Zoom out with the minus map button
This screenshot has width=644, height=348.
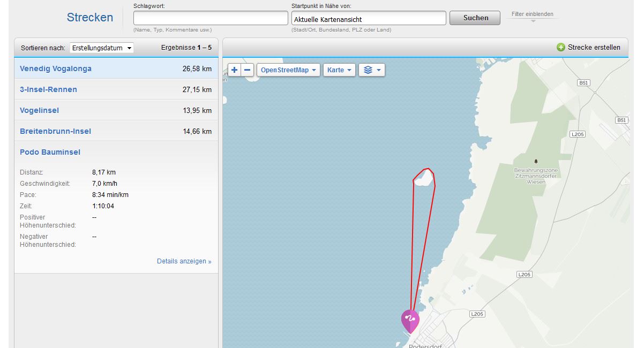tap(248, 70)
